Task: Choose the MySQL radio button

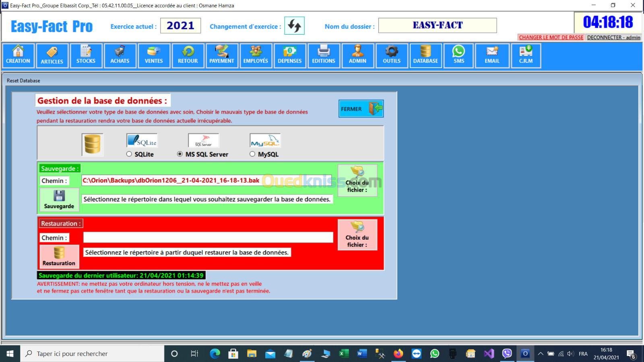Action: tap(252, 154)
